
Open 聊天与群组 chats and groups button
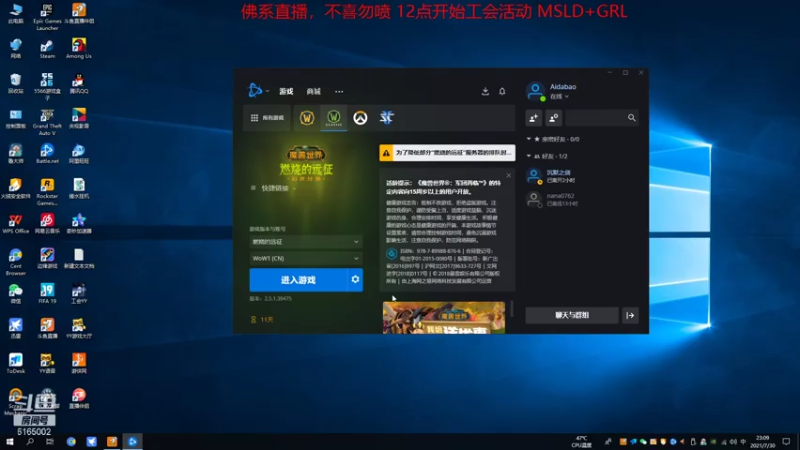tap(572, 315)
